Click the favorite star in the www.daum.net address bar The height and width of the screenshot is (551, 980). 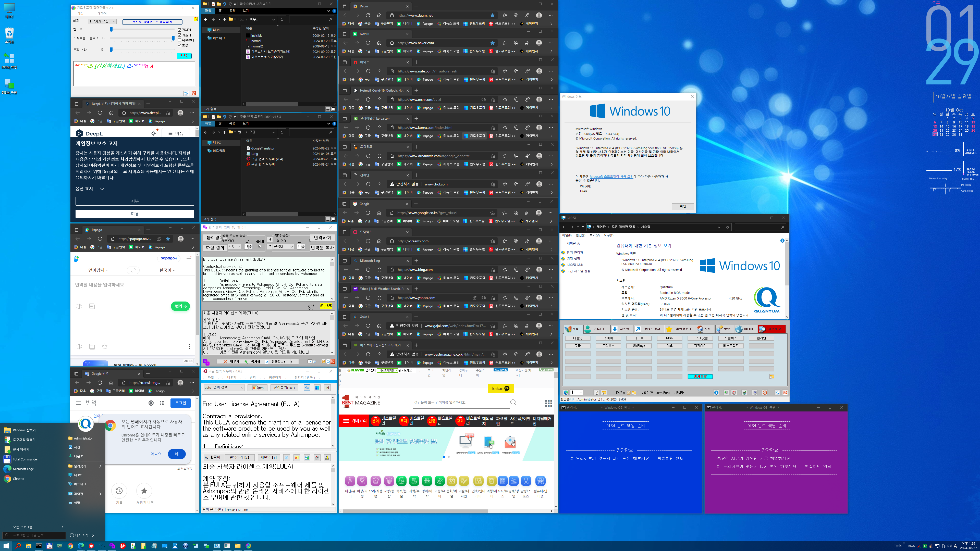(493, 15)
